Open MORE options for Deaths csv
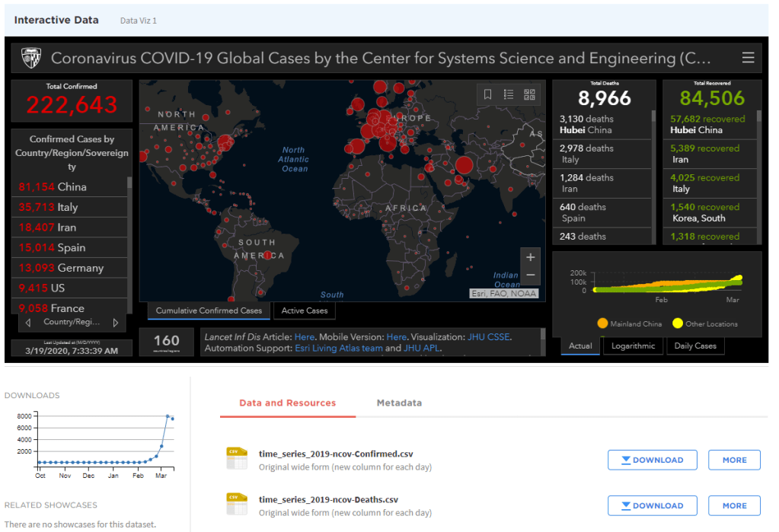The height and width of the screenshot is (532, 779). (x=734, y=505)
